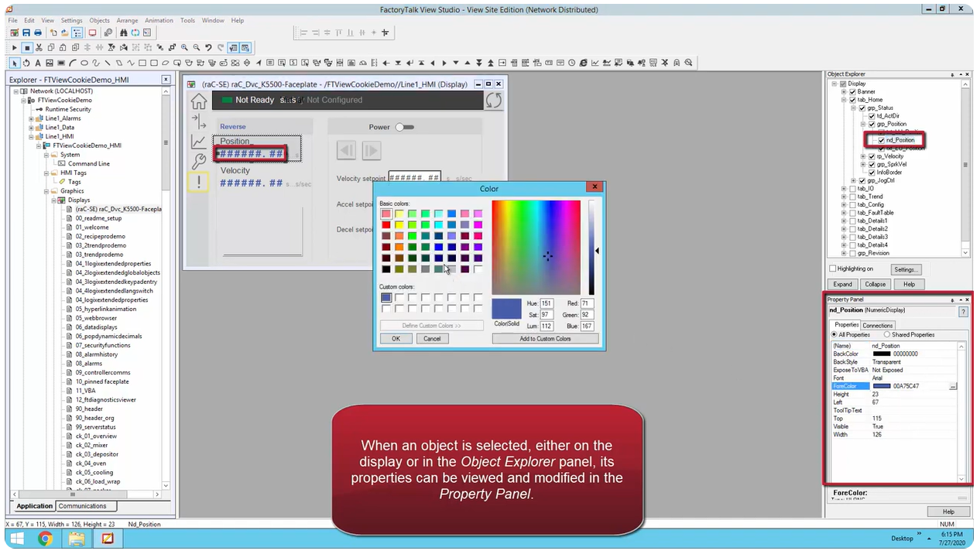Uncheck nd_Position in Object Explorer
The width and height of the screenshot is (980, 554).
coord(881,140)
